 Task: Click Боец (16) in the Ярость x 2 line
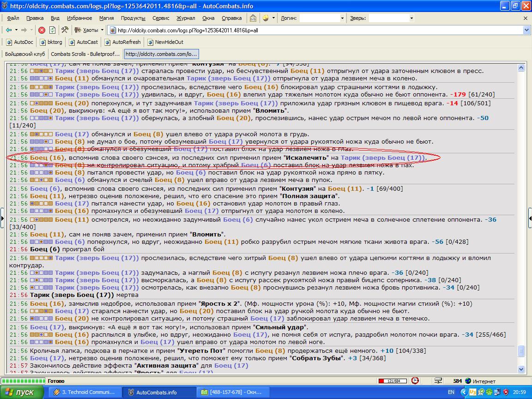[47, 304]
